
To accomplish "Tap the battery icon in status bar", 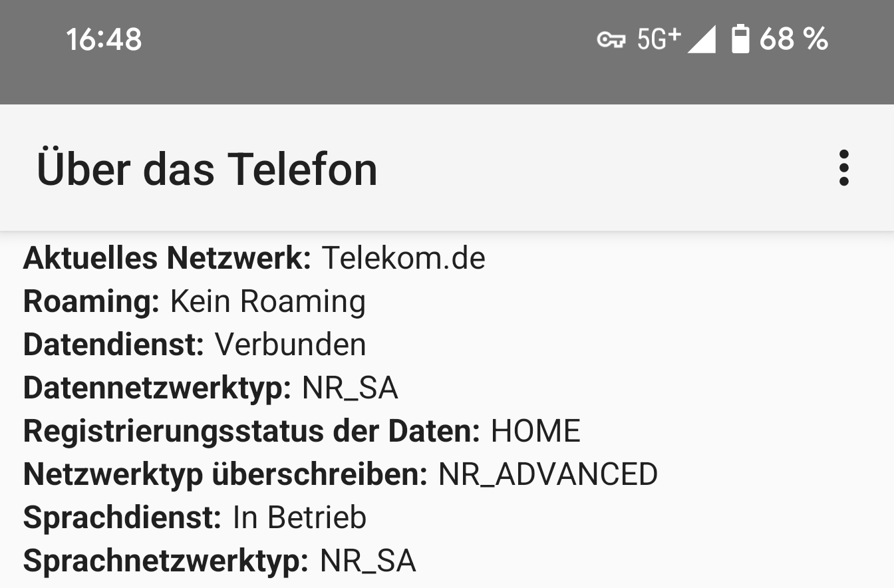I will click(740, 39).
